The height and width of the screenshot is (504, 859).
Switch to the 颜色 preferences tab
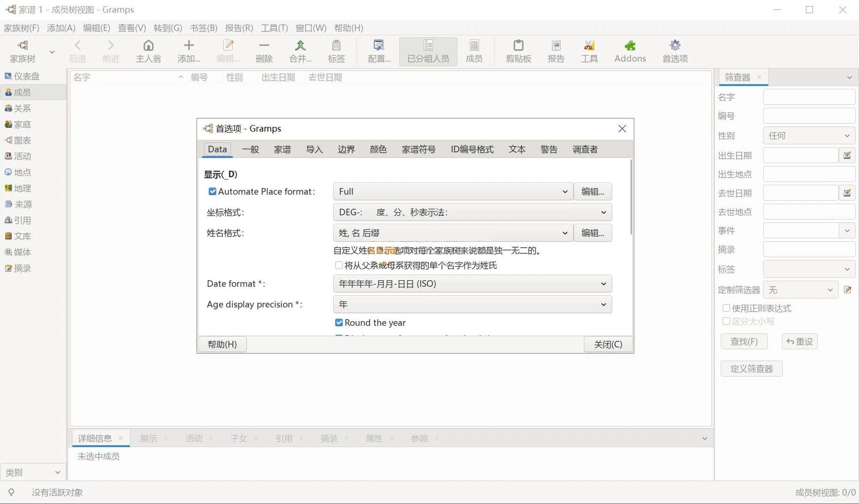click(x=378, y=149)
